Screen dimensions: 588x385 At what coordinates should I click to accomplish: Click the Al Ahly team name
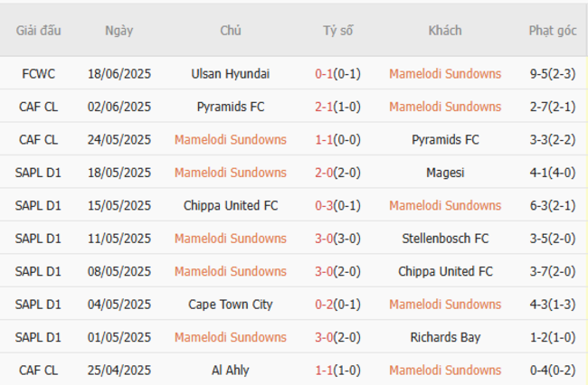230,370
